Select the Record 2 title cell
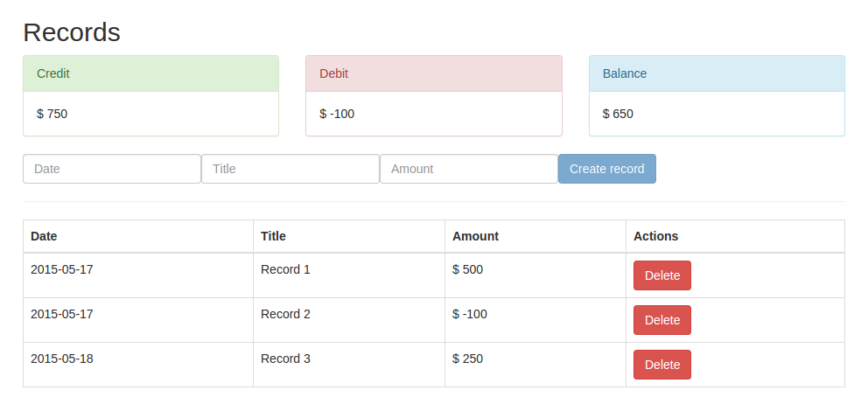The image size is (868, 404). 285,314
